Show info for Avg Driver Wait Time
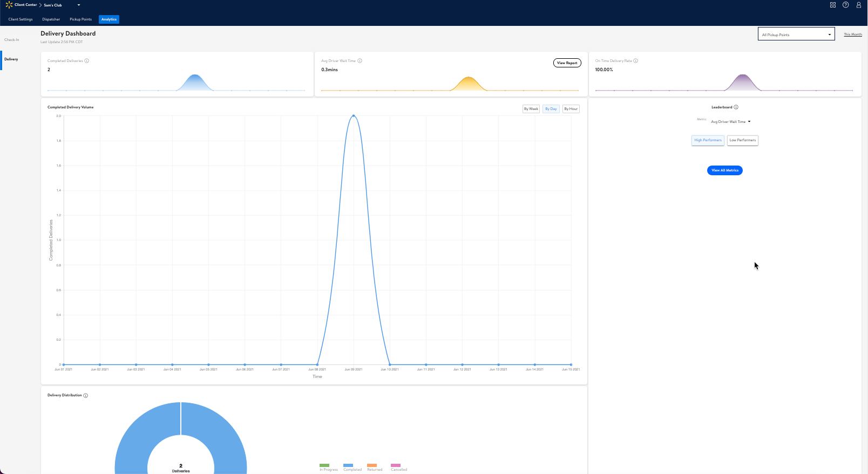Screen dimensions: 868x474 click(x=360, y=61)
